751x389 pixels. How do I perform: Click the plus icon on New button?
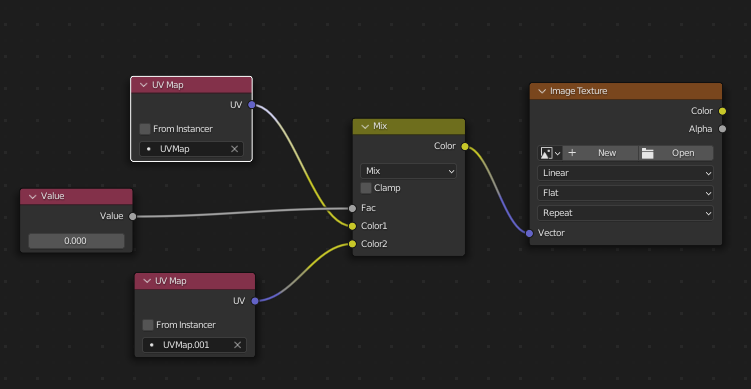pyautogui.click(x=572, y=153)
